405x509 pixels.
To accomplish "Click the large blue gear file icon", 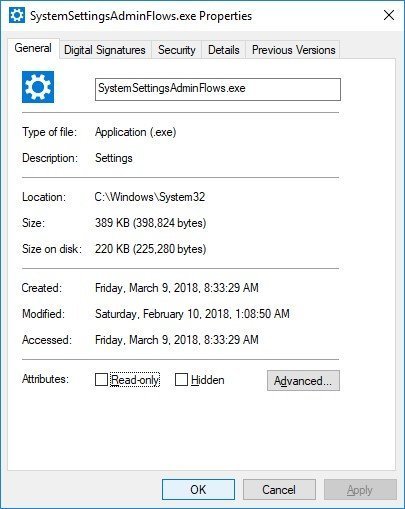I will tap(38, 87).
